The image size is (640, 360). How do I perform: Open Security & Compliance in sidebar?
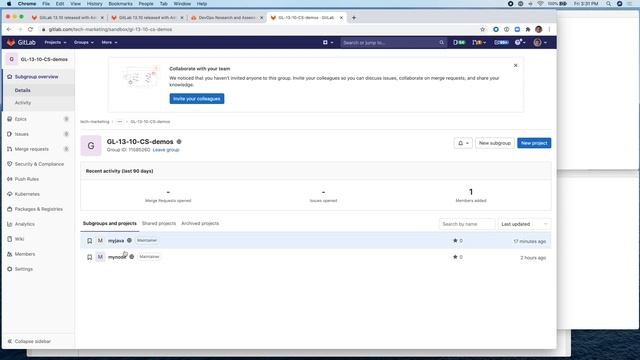[x=38, y=164]
